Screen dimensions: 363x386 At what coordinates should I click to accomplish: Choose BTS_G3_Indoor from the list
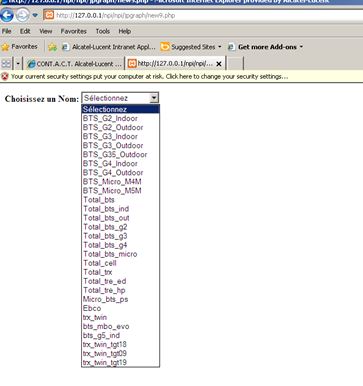tap(121, 136)
